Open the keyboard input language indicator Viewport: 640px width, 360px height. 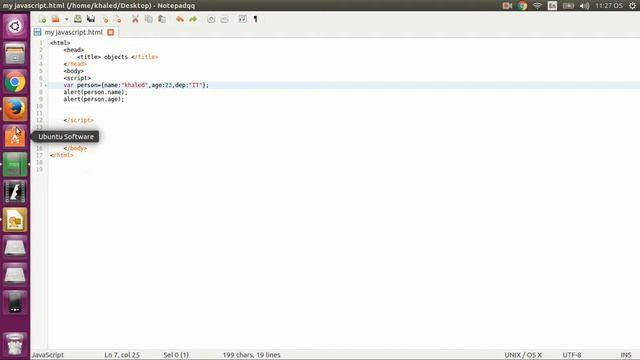[x=553, y=6]
